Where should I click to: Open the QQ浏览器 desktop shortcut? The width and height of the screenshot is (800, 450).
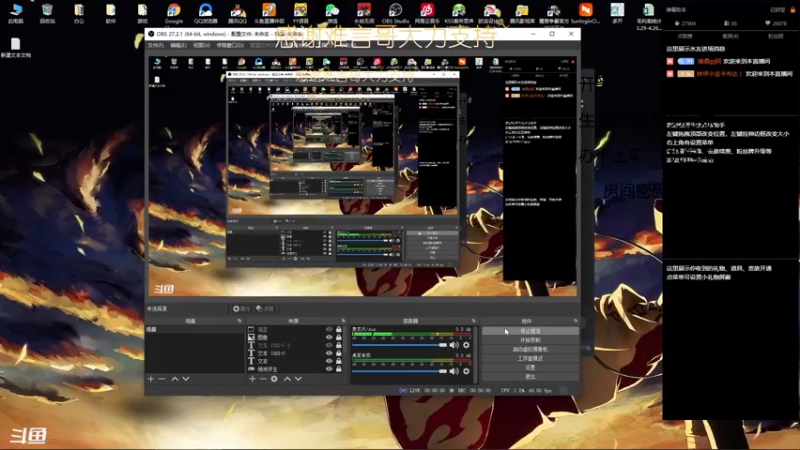206,13
